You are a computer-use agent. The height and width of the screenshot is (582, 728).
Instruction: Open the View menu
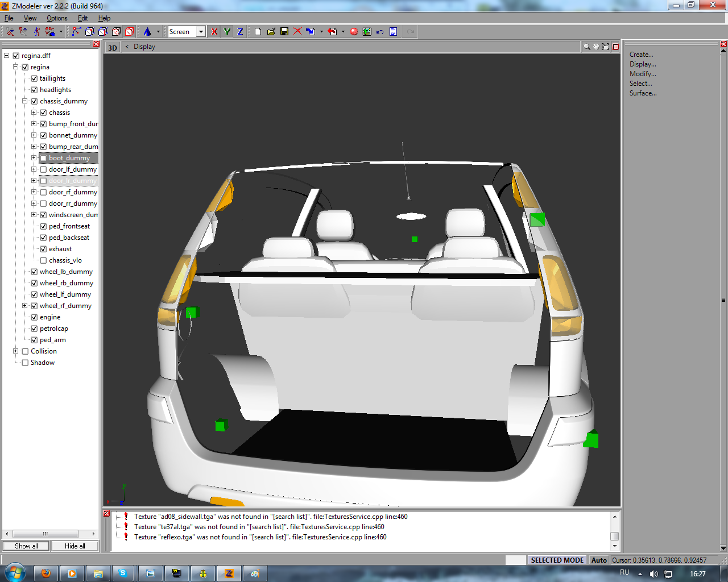click(x=30, y=18)
